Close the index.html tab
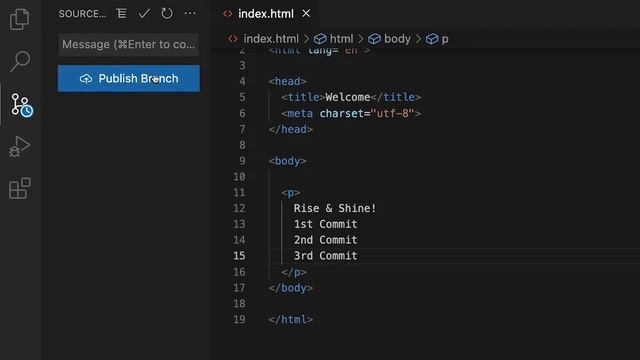 pos(306,14)
